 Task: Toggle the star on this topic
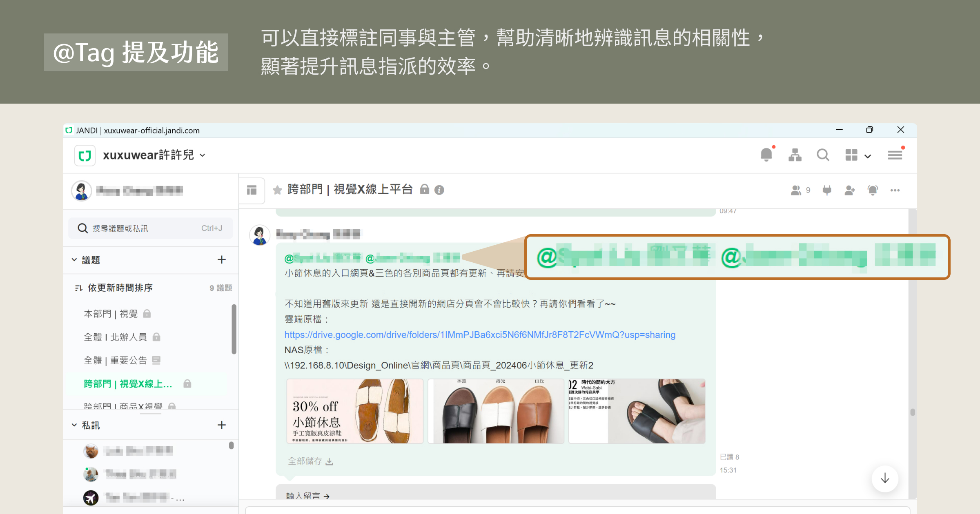point(277,190)
